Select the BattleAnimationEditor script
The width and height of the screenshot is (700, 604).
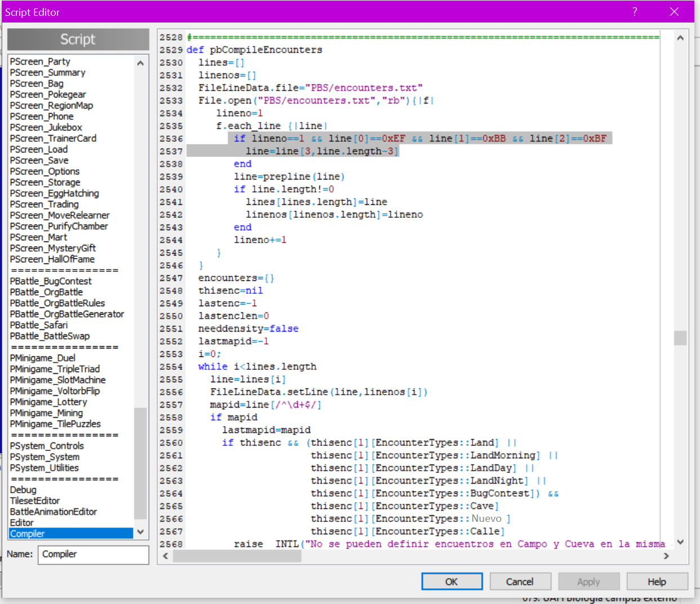pos(53,512)
